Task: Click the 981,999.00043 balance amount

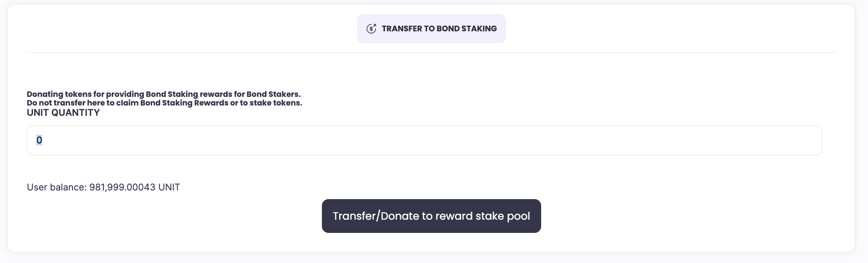Action: (122, 187)
